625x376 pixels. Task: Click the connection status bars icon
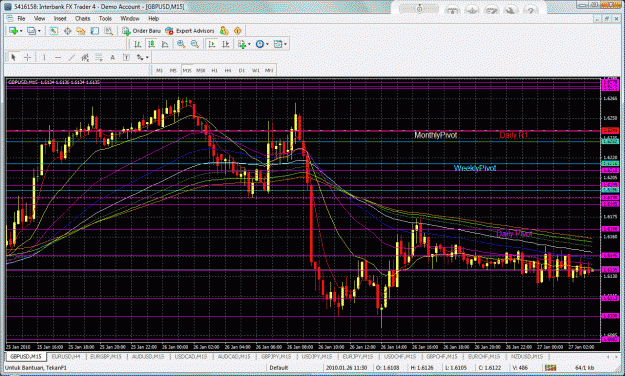tap(550, 368)
